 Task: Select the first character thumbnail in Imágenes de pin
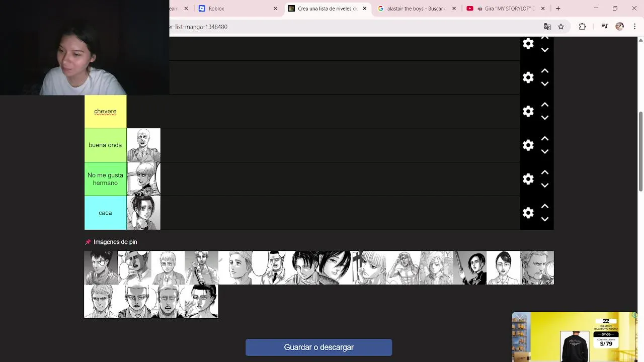coord(101,267)
